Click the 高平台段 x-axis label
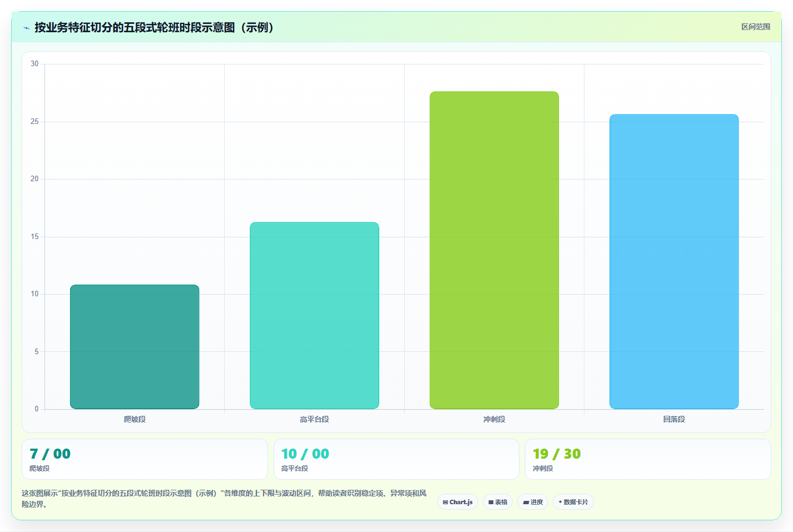 click(314, 419)
